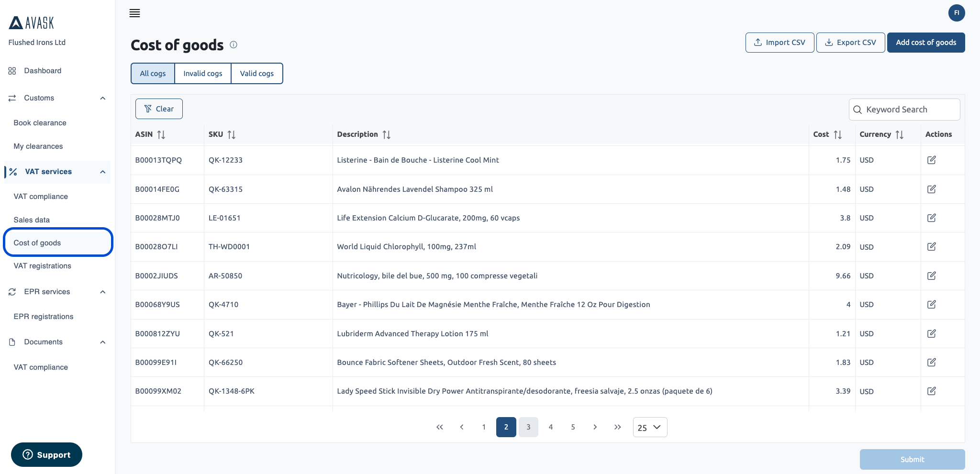Edit the Avalon Lavendel Shampoo row

point(931,189)
